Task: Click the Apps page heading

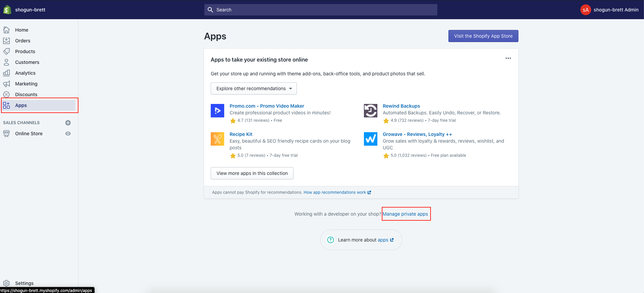Action: point(215,36)
